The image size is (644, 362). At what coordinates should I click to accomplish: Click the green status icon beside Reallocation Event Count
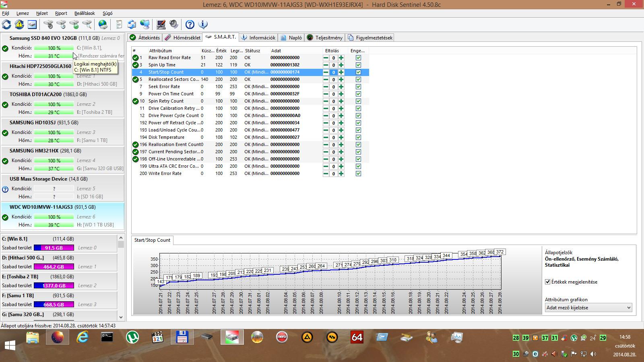pos(136,144)
